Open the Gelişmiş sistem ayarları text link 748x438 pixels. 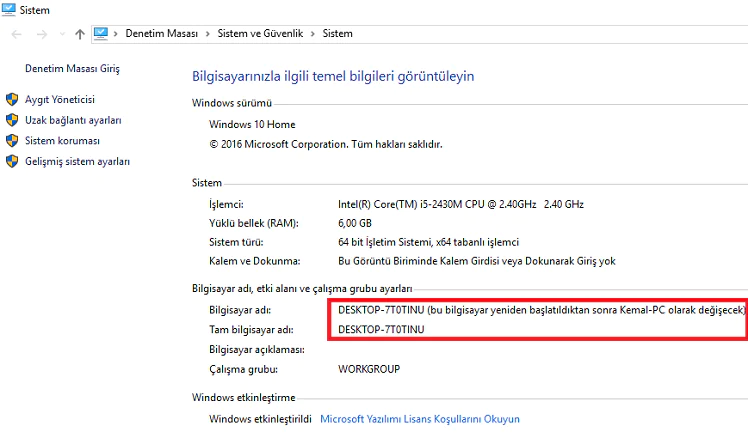77,161
